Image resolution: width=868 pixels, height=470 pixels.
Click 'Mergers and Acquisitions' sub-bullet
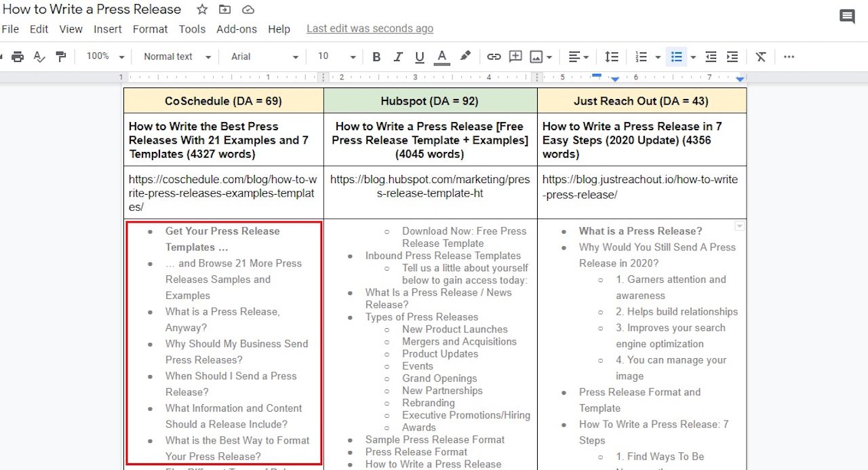click(x=459, y=341)
